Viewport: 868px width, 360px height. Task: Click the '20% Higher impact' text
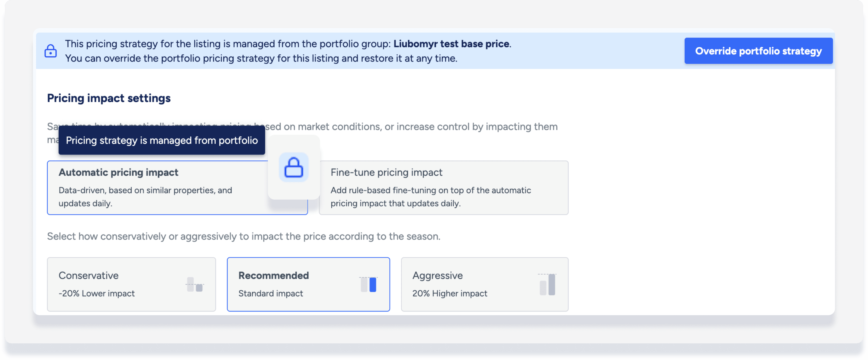450,293
